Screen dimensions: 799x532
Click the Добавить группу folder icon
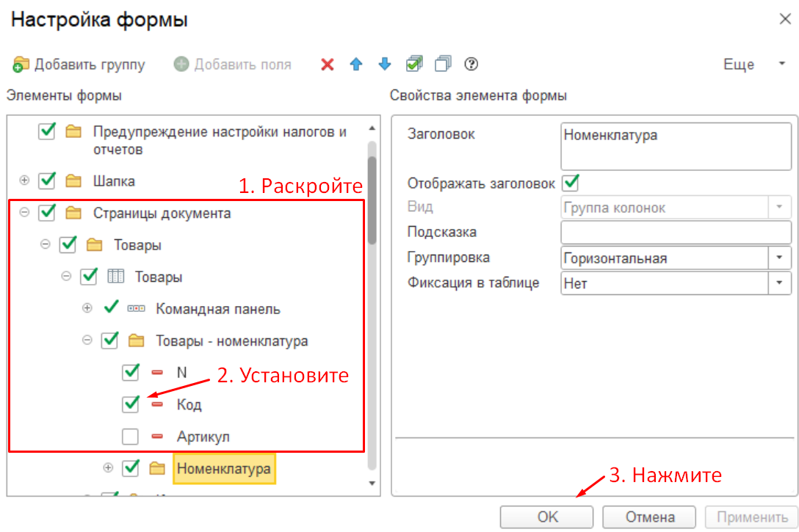21,65
